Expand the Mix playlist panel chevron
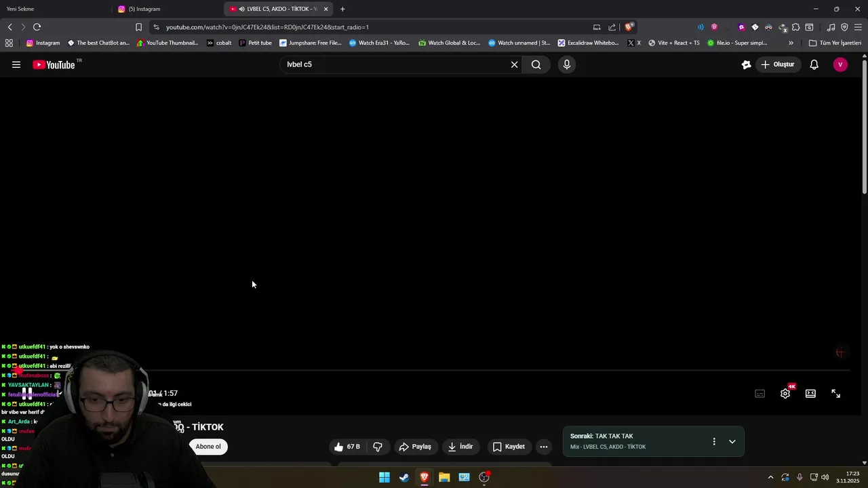Screen dimensions: 868x488 coord(732,441)
